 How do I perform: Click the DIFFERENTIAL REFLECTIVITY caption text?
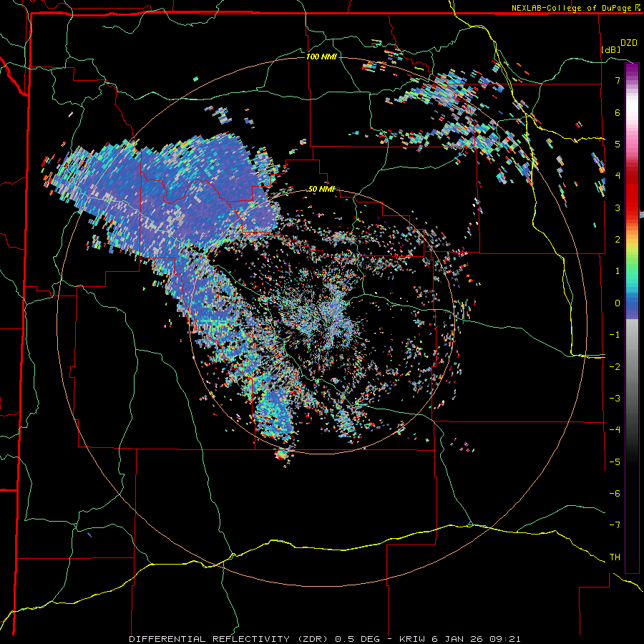tap(210, 639)
